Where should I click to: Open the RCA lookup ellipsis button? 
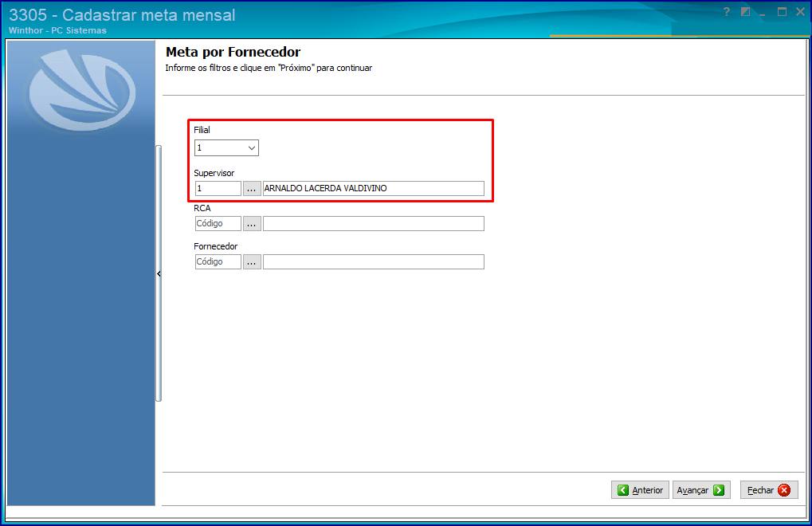(252, 224)
